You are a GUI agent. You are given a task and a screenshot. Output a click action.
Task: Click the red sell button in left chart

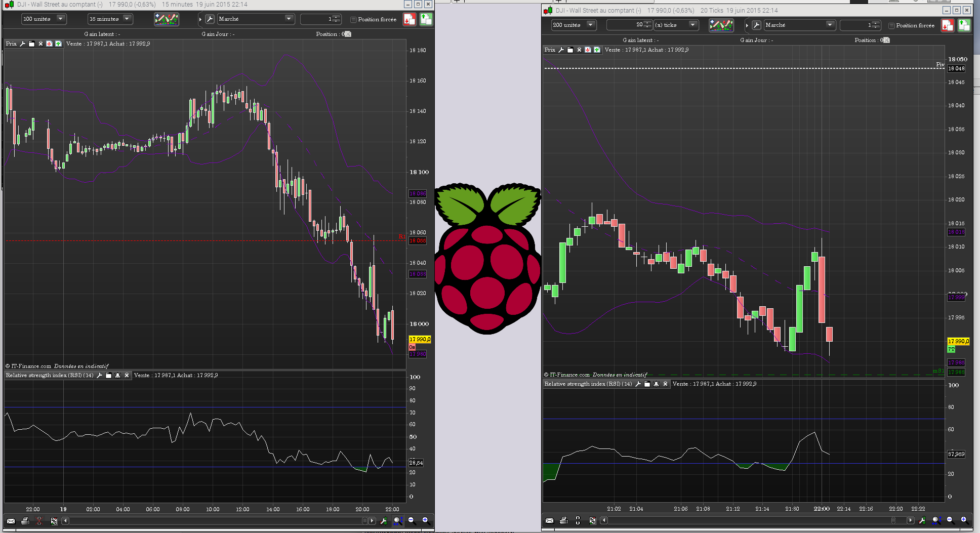(410, 19)
